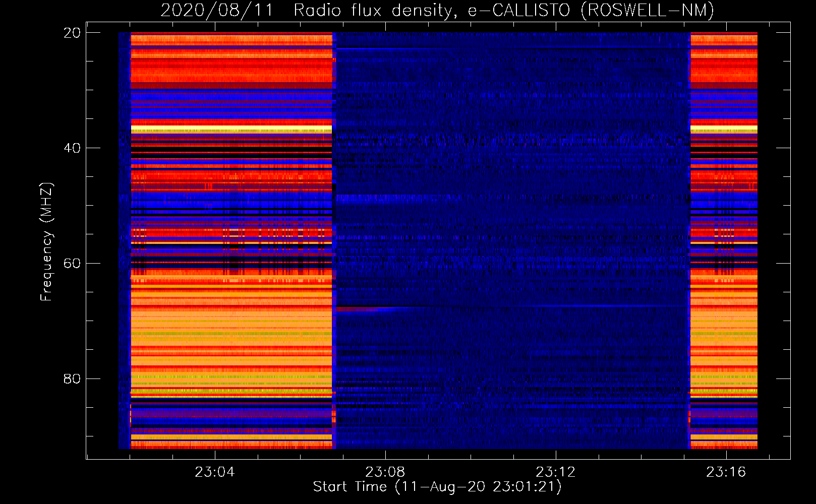Click the "Frequency (MHZ)" axis label

[46, 242]
